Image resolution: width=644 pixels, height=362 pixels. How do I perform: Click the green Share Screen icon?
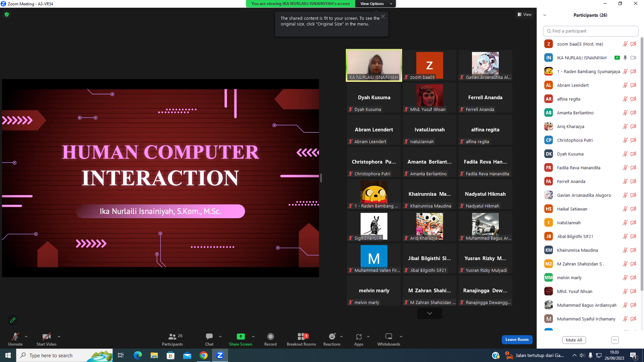pos(240,337)
